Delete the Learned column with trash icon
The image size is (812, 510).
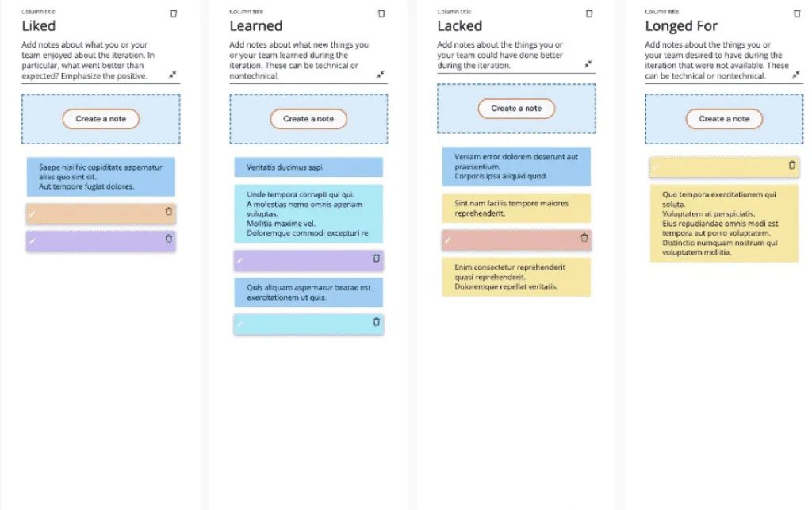tap(381, 14)
